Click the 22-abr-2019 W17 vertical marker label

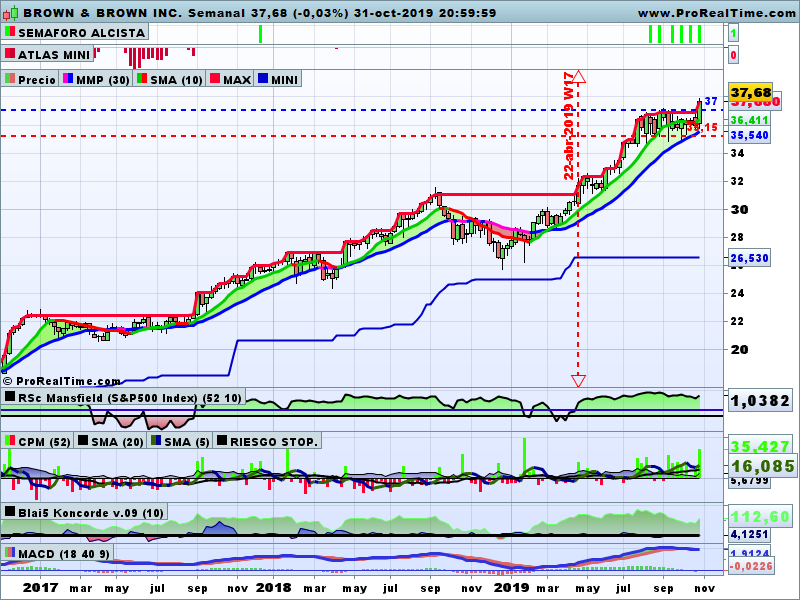569,126
